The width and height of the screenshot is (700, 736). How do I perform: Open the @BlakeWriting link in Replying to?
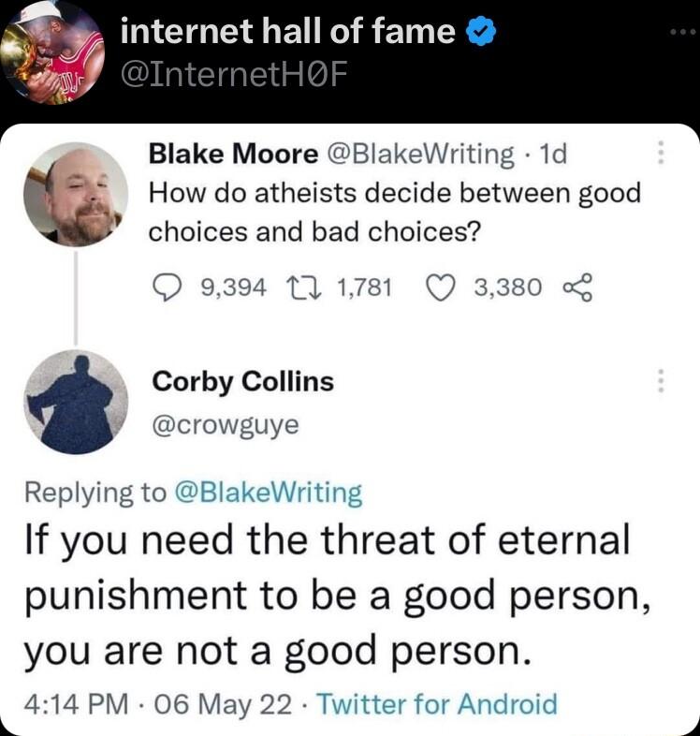click(268, 492)
